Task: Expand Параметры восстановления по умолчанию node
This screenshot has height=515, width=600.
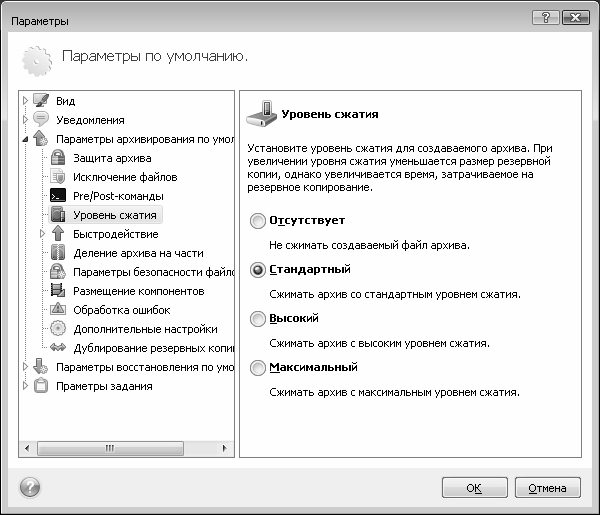Action: (x=25, y=367)
